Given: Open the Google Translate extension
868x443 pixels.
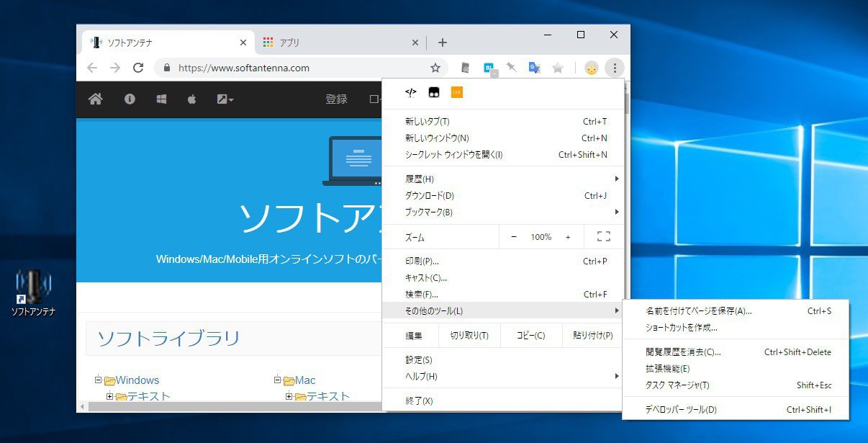Looking at the screenshot, I should tap(535, 68).
